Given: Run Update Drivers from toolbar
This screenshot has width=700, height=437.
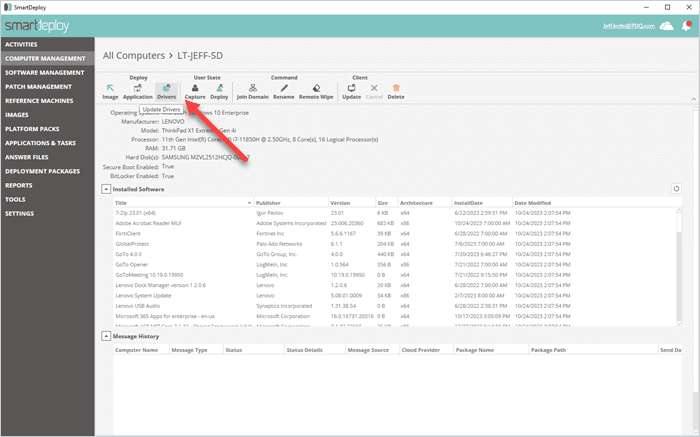Looking at the screenshot, I should coord(166,92).
